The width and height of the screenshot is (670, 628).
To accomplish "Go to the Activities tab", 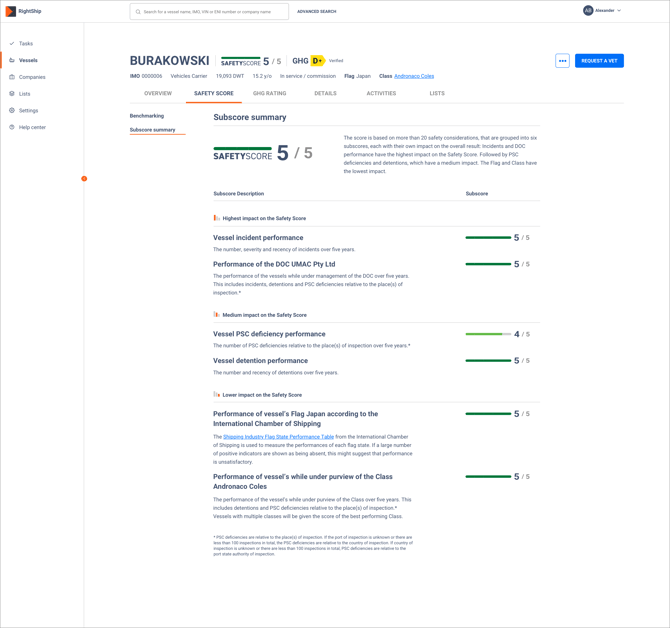I will [x=381, y=93].
